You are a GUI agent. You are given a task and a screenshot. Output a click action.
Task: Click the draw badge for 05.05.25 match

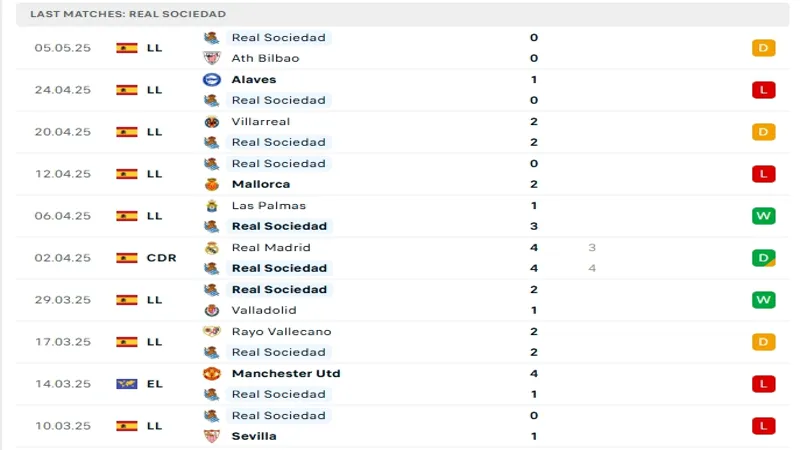click(x=764, y=48)
